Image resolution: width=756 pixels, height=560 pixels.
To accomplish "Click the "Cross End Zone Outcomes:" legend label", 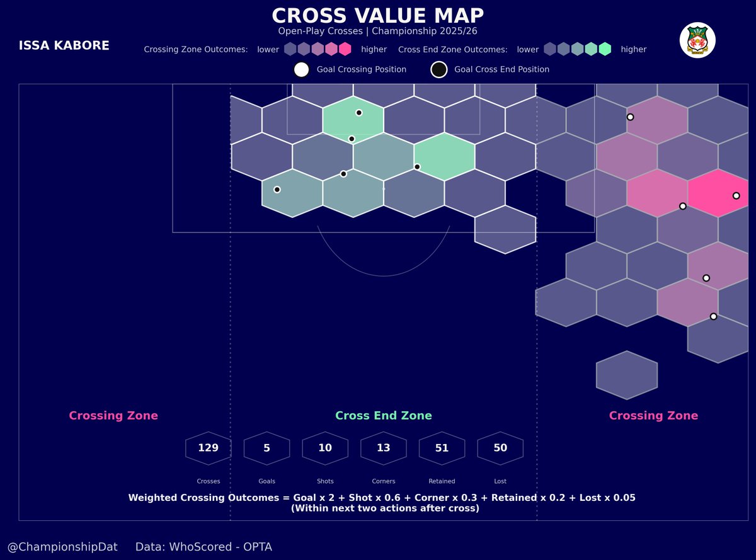I will coord(453,49).
